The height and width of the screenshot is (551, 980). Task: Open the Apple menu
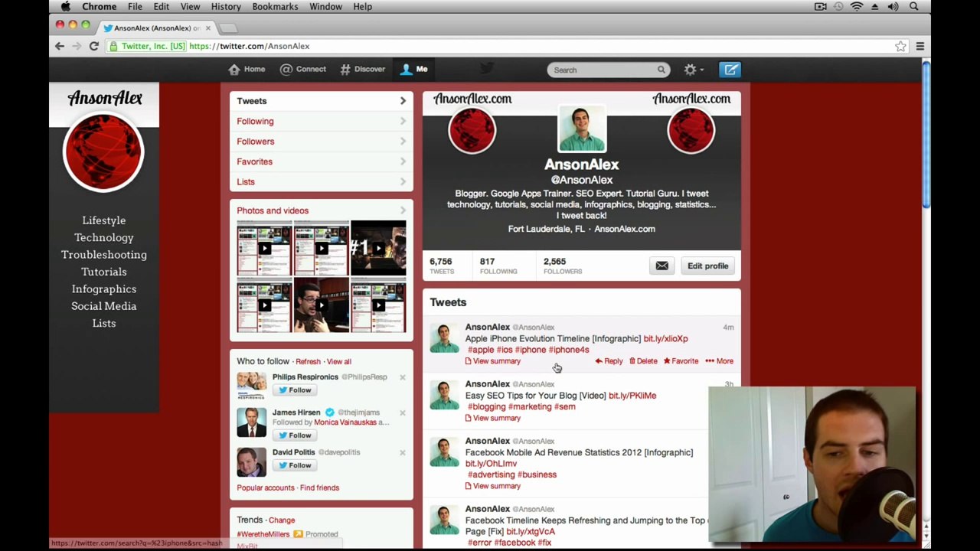[x=66, y=7]
